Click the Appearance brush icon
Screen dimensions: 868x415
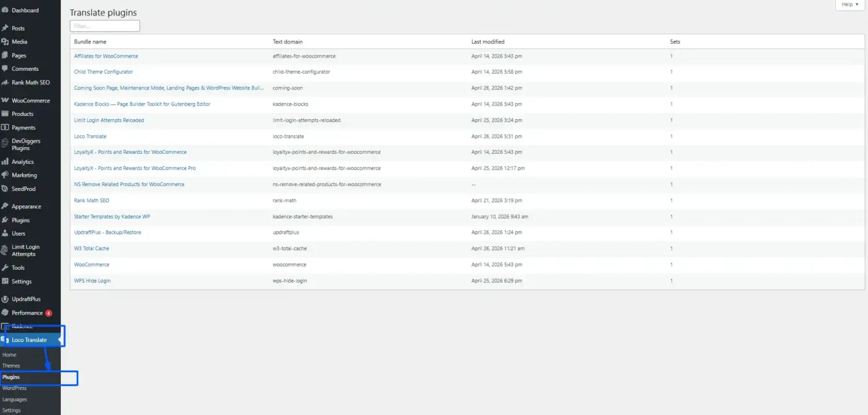(5, 207)
